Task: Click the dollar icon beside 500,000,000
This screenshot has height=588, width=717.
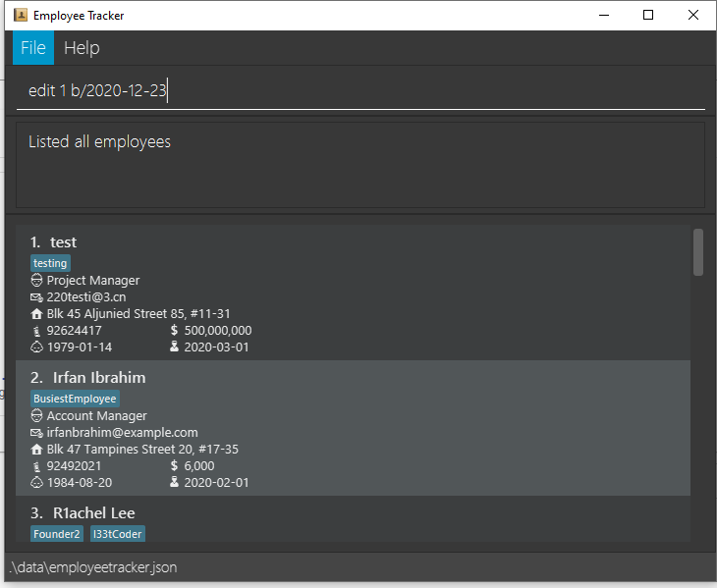Action: coord(174,331)
